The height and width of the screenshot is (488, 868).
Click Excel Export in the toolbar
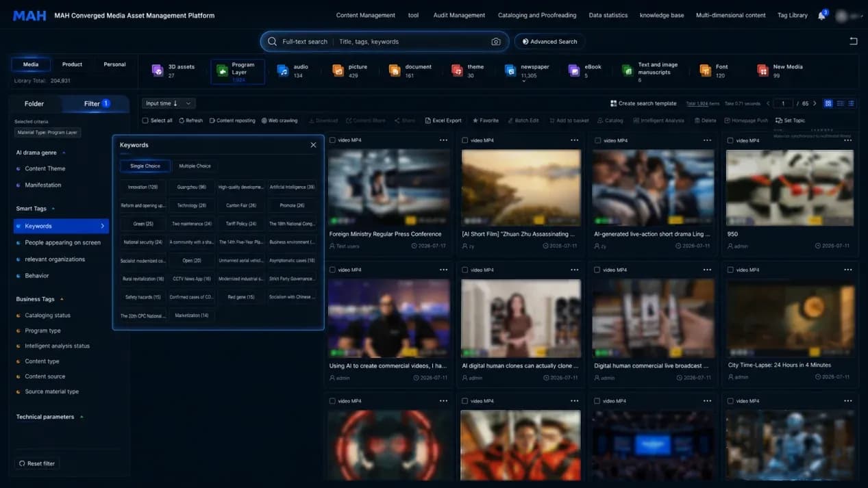pos(443,120)
